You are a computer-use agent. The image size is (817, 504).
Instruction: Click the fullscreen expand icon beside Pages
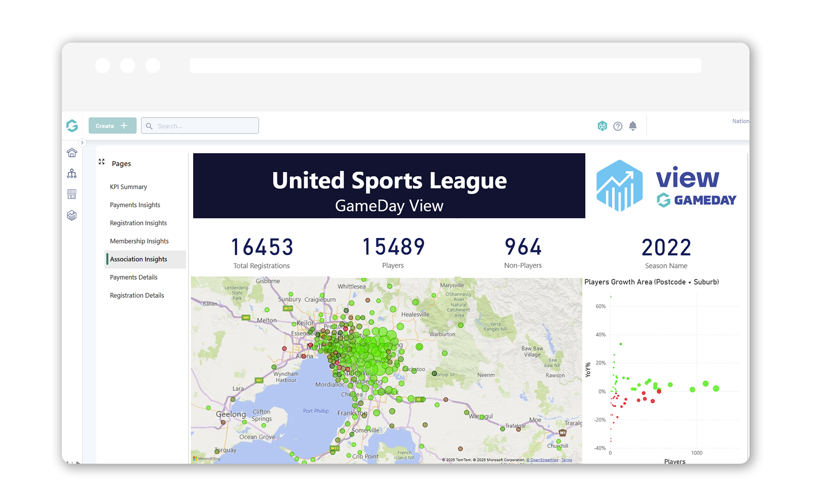click(102, 162)
